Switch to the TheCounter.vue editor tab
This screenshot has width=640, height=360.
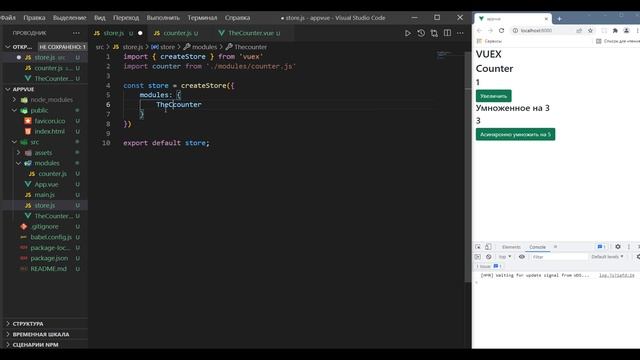[x=250, y=33]
